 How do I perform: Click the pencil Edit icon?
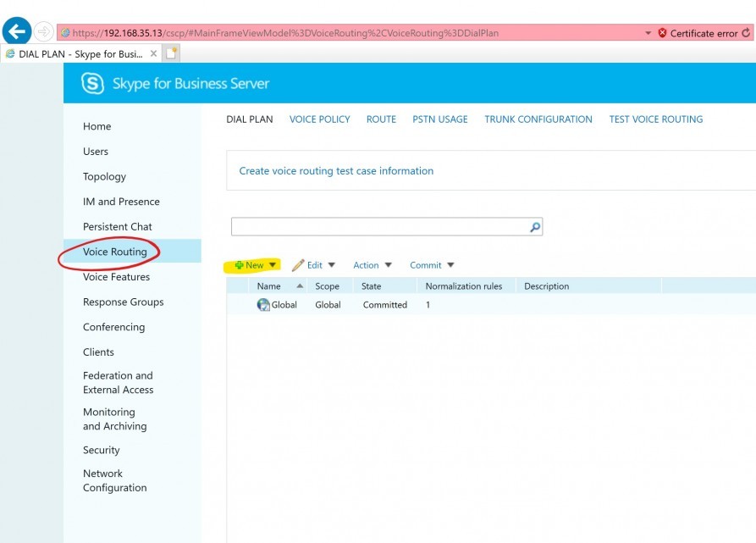tap(298, 265)
